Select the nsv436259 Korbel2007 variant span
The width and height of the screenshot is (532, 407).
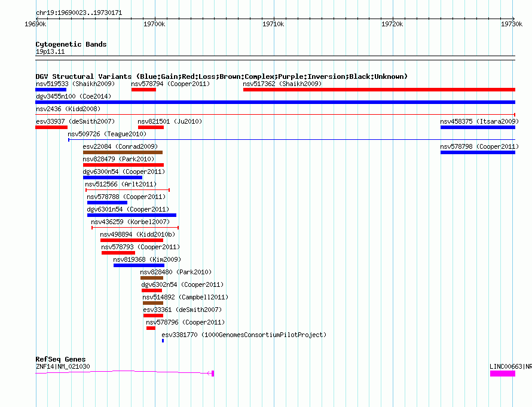pos(135,228)
